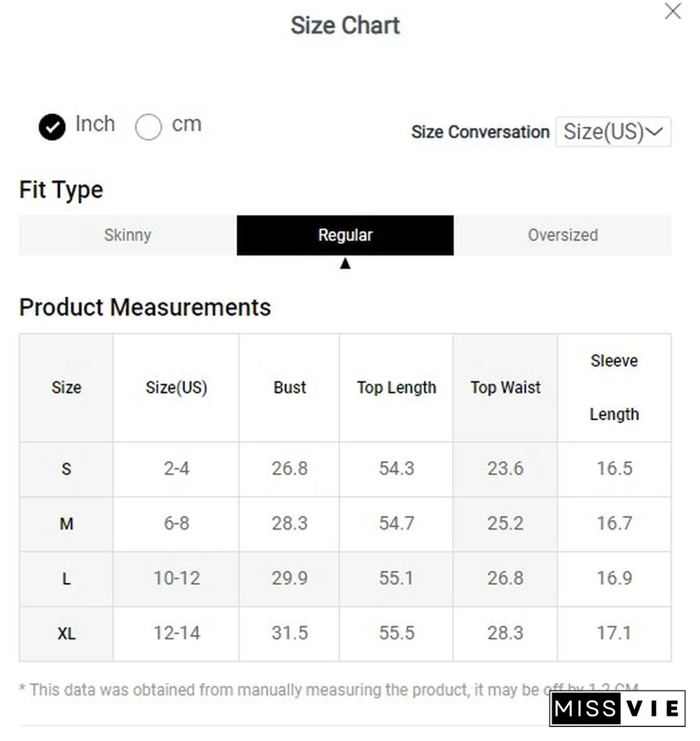Image resolution: width=700 pixels, height=741 pixels.
Task: Select the S size row label
Action: [66, 469]
